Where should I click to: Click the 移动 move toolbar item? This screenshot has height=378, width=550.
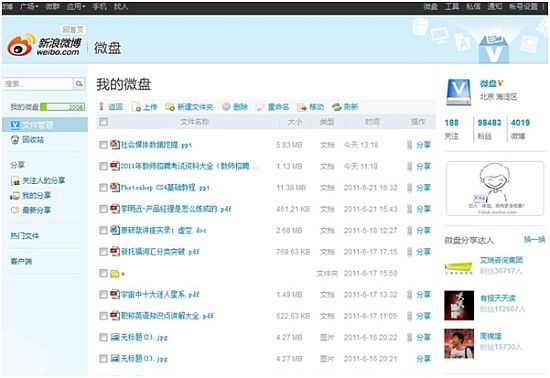(x=310, y=107)
